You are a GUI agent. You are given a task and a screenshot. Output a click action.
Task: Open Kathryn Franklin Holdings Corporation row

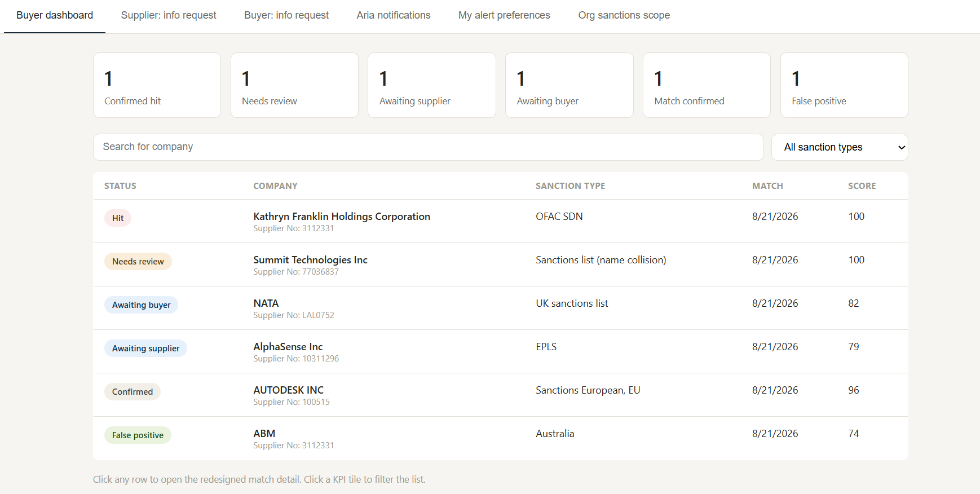(x=501, y=221)
